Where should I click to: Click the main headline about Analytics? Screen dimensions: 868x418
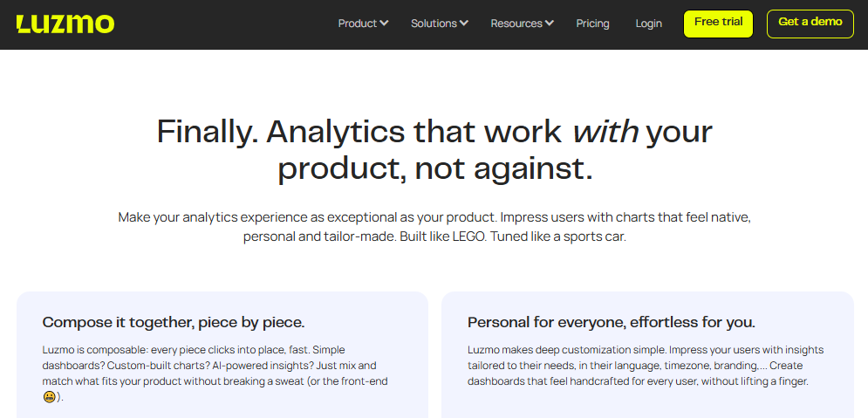coord(434,149)
